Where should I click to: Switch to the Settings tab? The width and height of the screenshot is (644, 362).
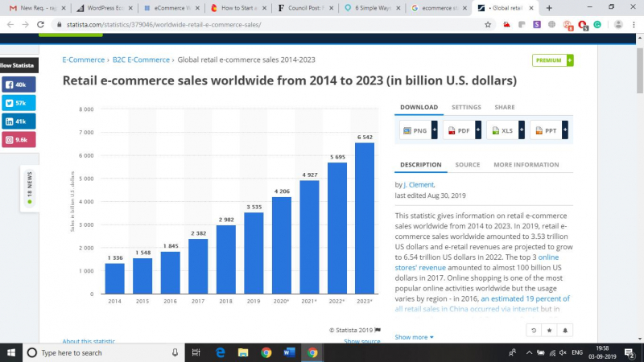466,107
